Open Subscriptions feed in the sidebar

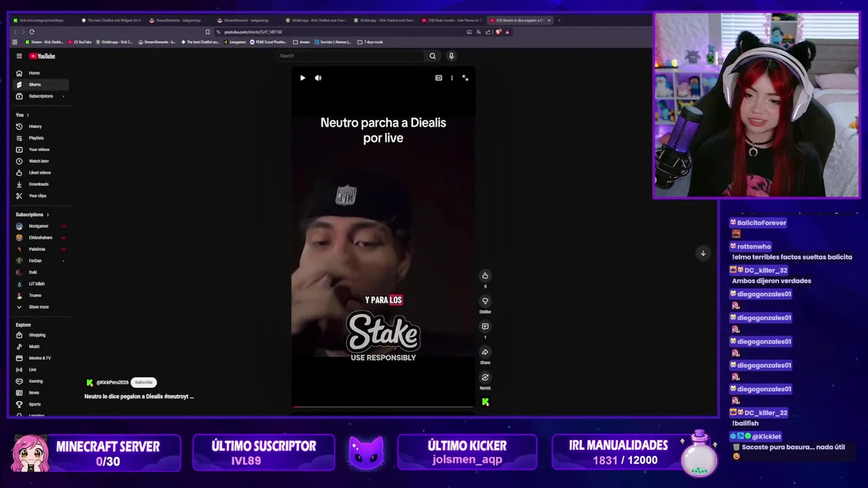pyautogui.click(x=40, y=96)
